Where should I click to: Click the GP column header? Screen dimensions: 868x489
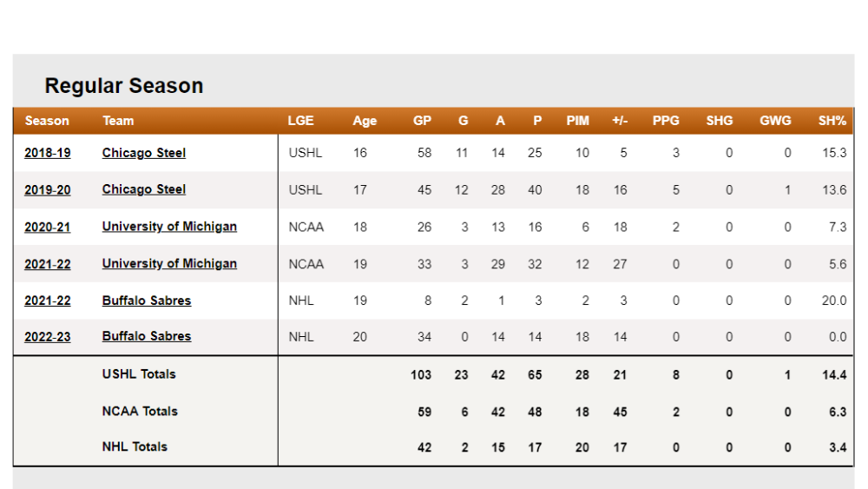tap(423, 121)
